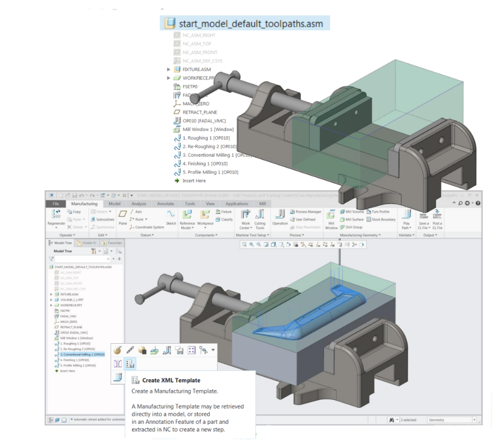Expand FIXTURE.ASM in the small model tree
The image size is (497, 448).
tap(51, 294)
